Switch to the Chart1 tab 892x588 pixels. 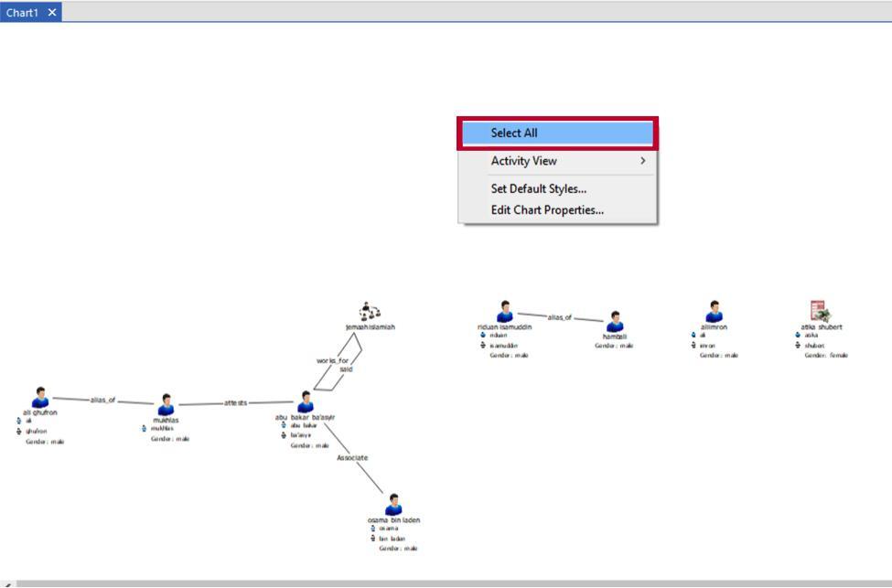pyautogui.click(x=22, y=12)
